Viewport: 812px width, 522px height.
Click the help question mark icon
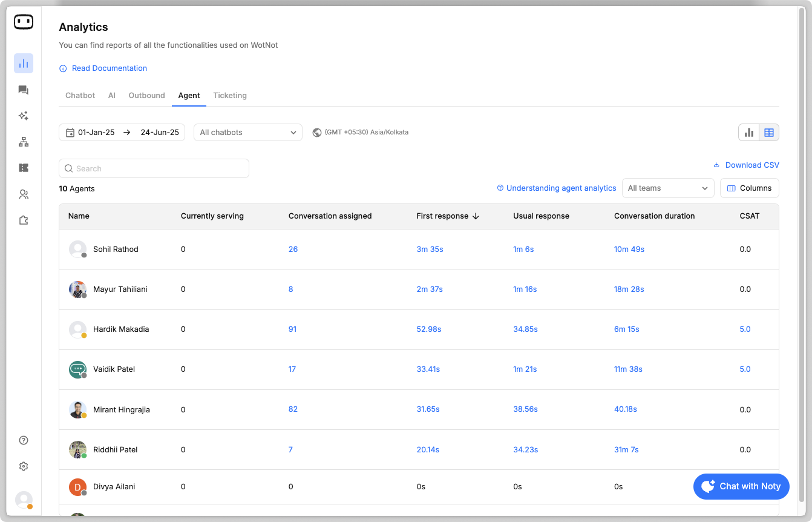pyautogui.click(x=24, y=440)
